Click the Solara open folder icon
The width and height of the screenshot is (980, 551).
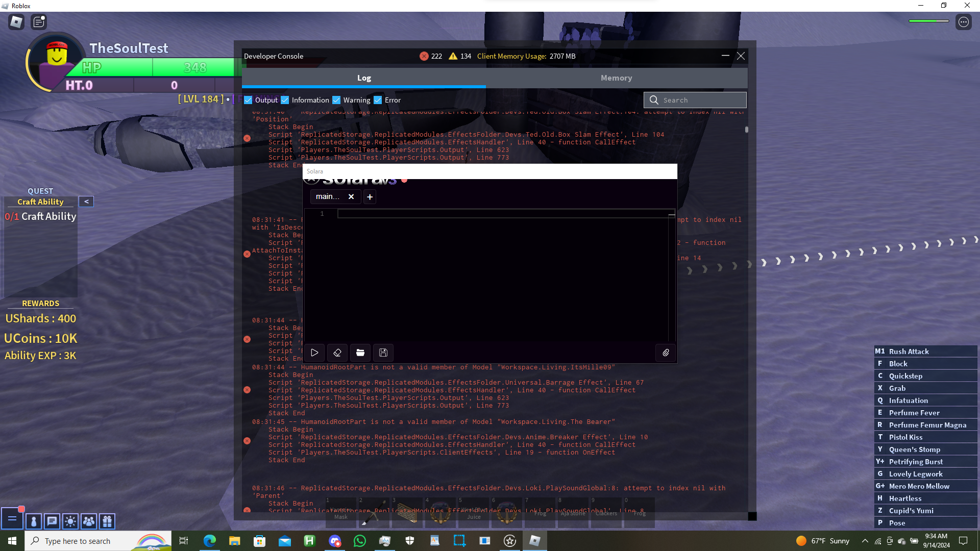[x=360, y=353]
